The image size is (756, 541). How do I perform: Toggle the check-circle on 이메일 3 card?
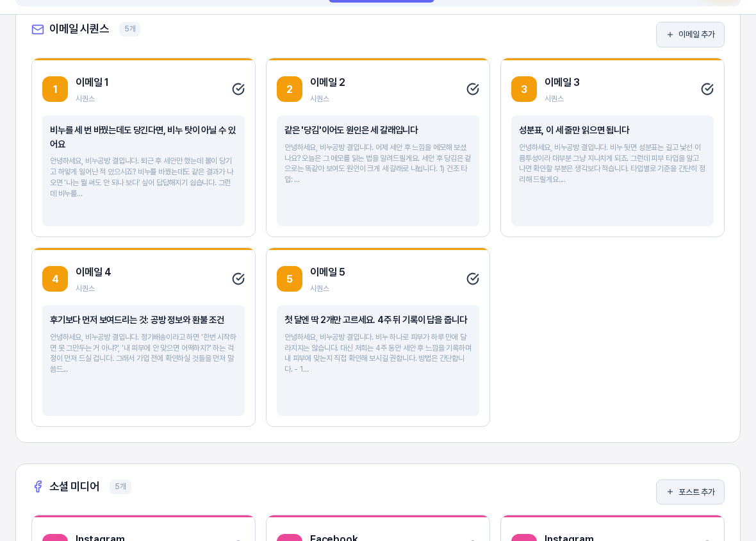point(707,89)
